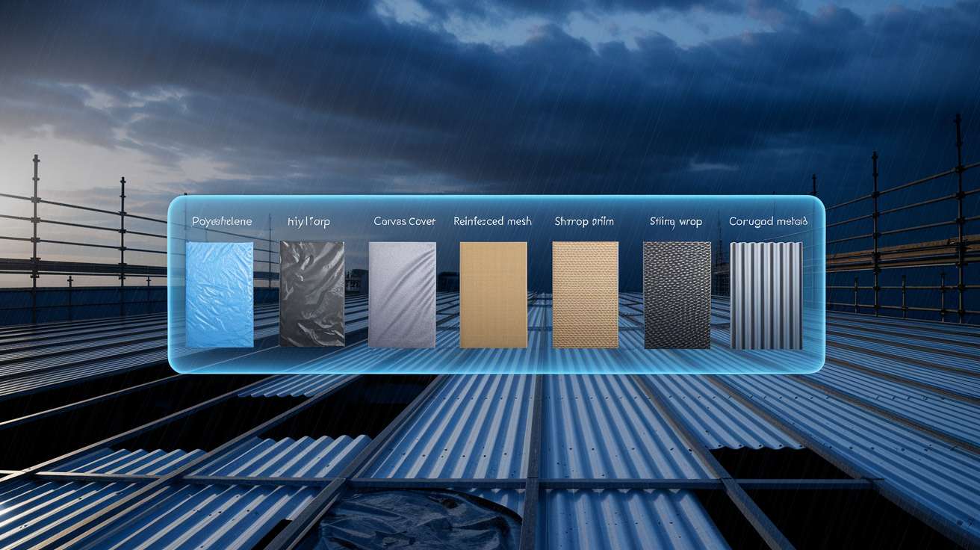
Task: Select the dark crinkled vinyl tarp swatch
Action: point(311,294)
